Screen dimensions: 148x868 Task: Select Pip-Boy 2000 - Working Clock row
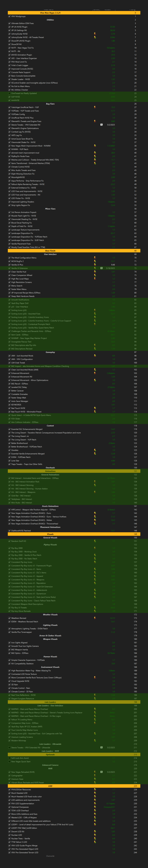click(x=74, y=552)
